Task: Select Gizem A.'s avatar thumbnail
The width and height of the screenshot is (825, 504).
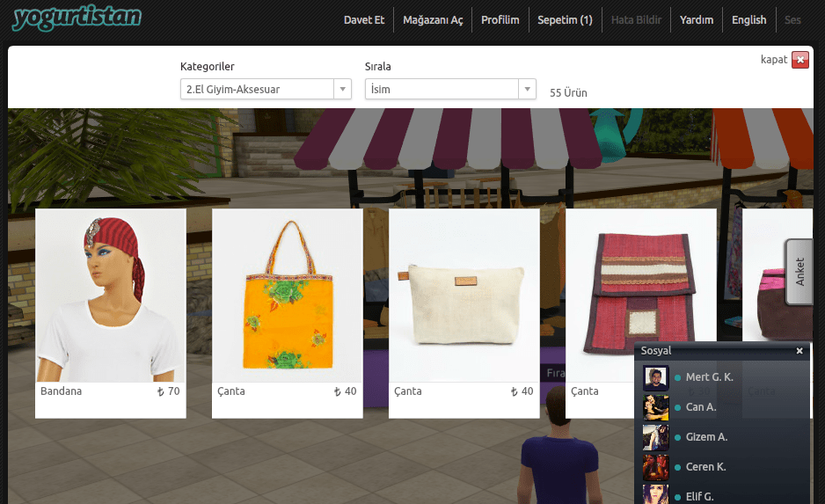Action: pyautogui.click(x=655, y=437)
